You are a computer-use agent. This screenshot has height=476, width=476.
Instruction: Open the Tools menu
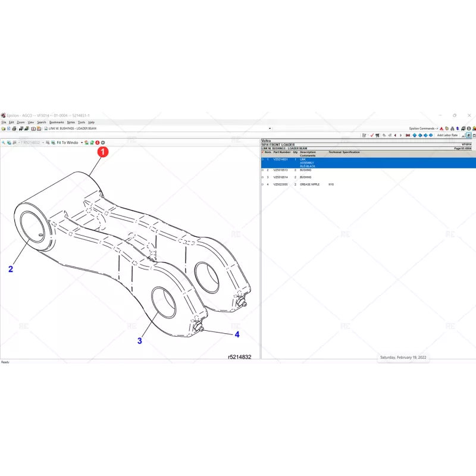[82, 122]
